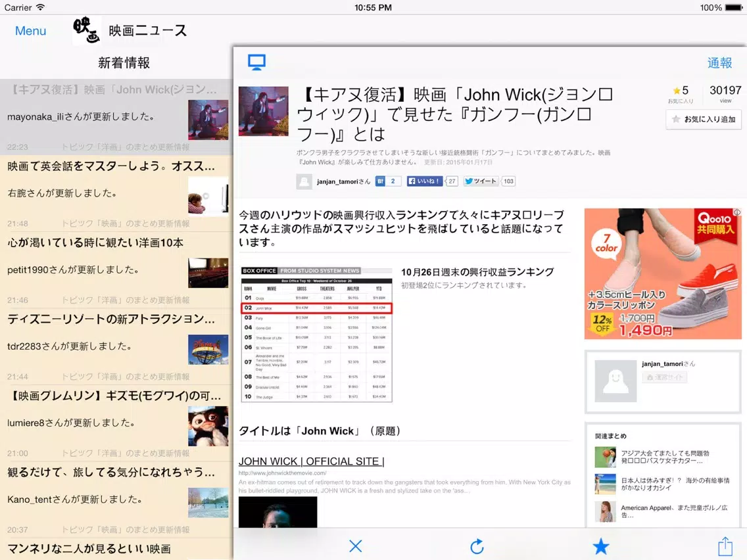Image resolution: width=747 pixels, height=560 pixels.
Task: Open the johnwickthemovie.com URL text
Action: [283, 473]
